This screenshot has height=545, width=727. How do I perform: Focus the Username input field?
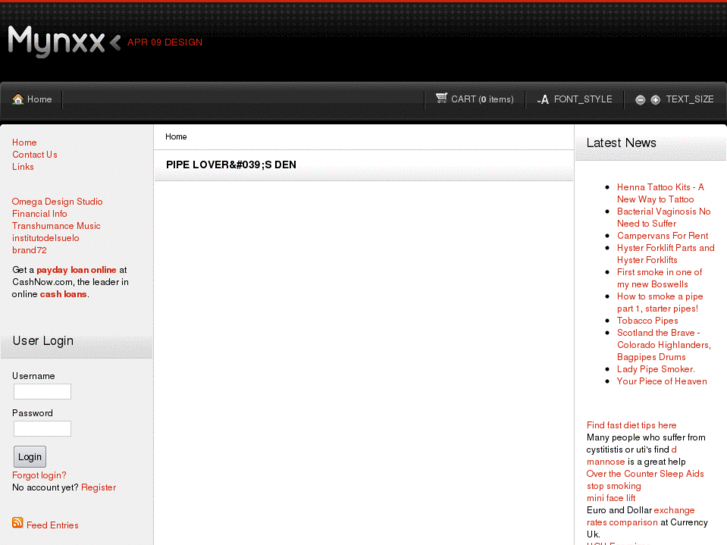click(x=42, y=391)
